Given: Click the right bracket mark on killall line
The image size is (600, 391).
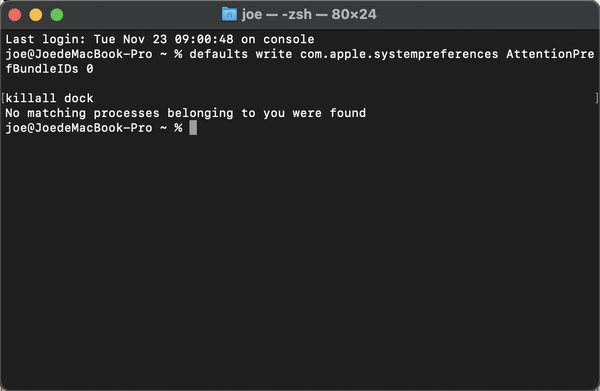Looking at the screenshot, I should tap(597, 98).
